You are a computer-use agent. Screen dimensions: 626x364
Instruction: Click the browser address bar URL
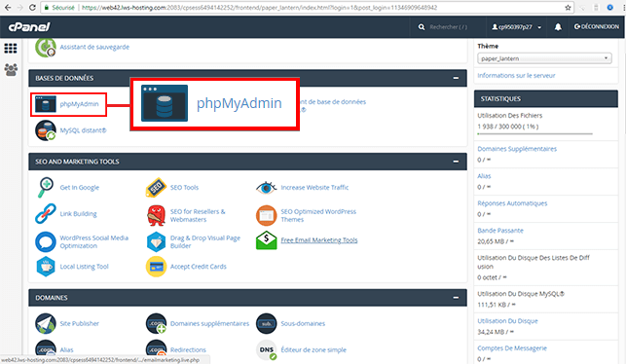[x=260, y=7]
